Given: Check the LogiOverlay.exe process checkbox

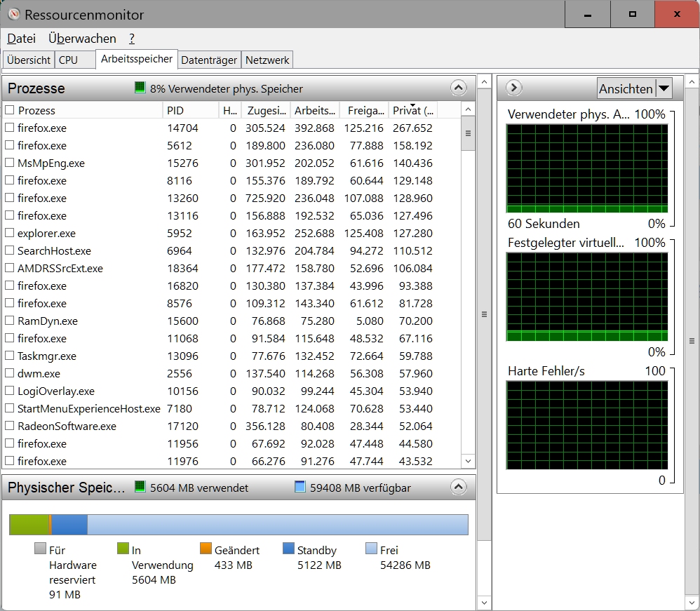Looking at the screenshot, I should pyautogui.click(x=10, y=390).
